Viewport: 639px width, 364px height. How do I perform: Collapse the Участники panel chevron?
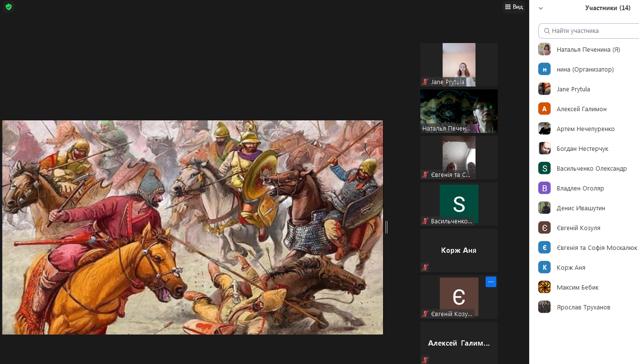[x=541, y=8]
